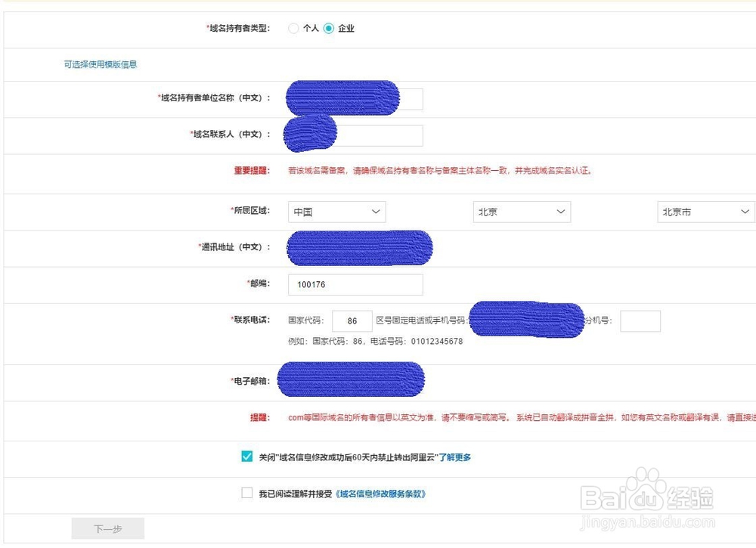The width and height of the screenshot is (756, 548).
Task: Click the 重要提醒 warning text
Action: tap(440, 170)
